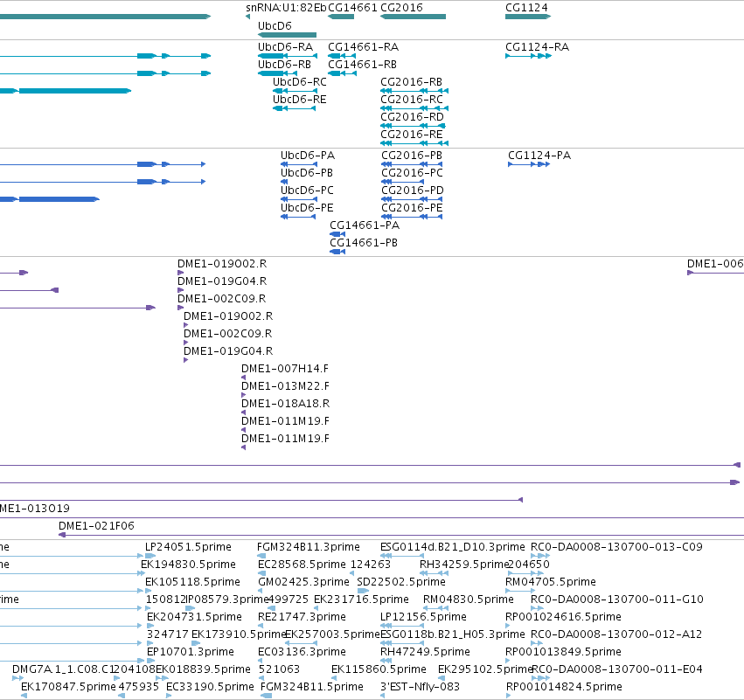Open EST EK194830.5prime
Image resolution: width=744 pixels, height=700 pixels.
click(x=188, y=565)
